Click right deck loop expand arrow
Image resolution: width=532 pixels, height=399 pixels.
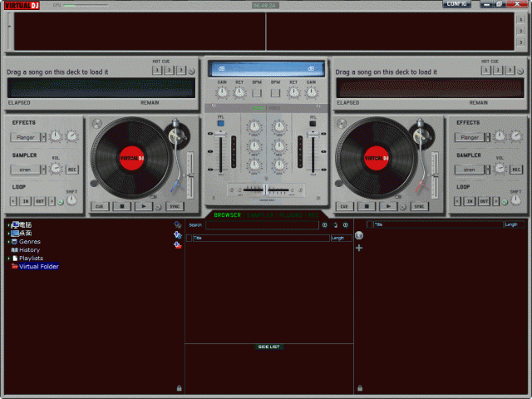pos(495,201)
